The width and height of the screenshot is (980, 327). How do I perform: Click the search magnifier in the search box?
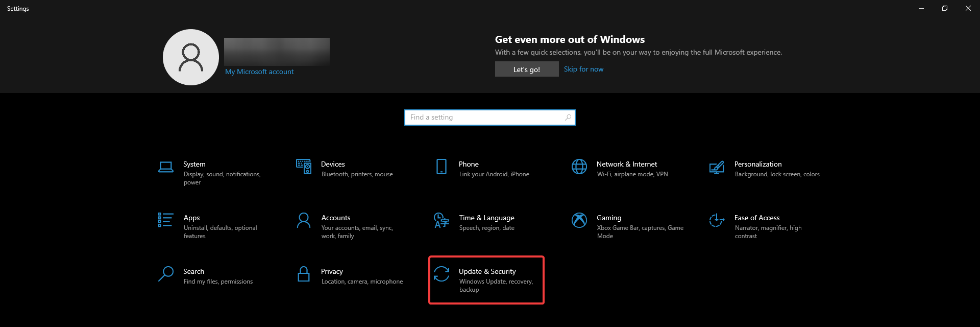[568, 118]
